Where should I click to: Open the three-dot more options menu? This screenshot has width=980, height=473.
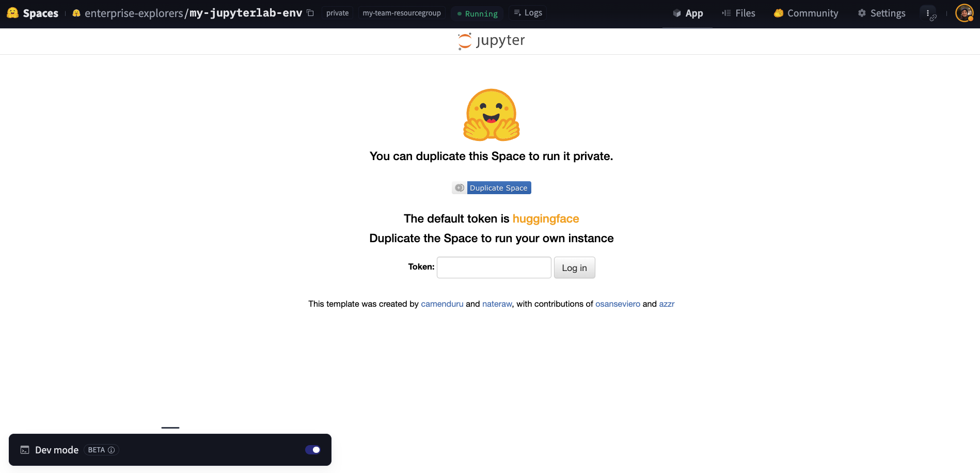point(928,13)
